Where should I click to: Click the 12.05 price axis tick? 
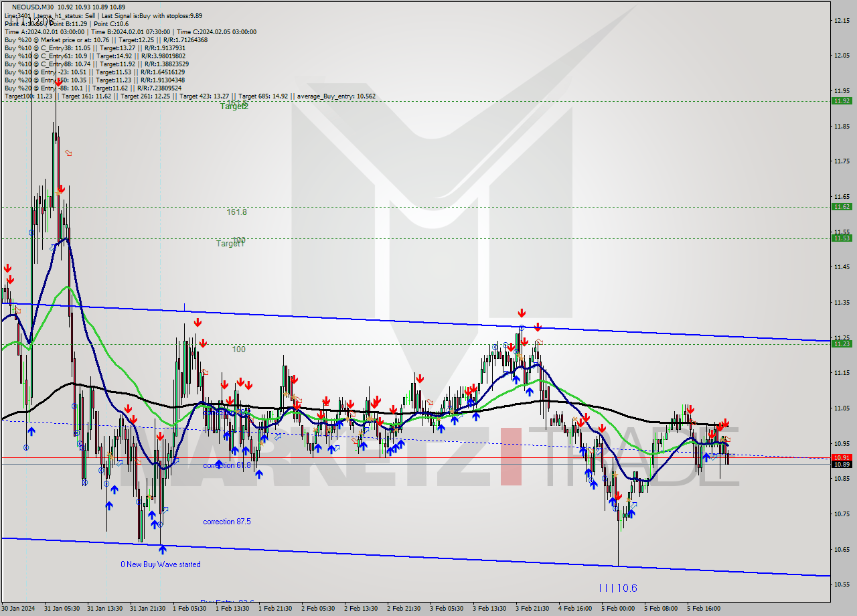click(x=842, y=55)
